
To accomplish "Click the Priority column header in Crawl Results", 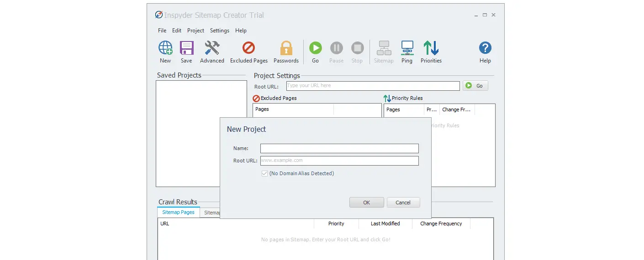I will coord(336,224).
